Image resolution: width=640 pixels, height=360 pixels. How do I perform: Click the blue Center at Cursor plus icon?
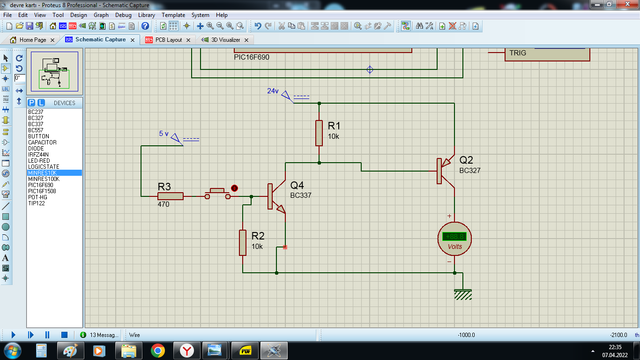(200, 26)
